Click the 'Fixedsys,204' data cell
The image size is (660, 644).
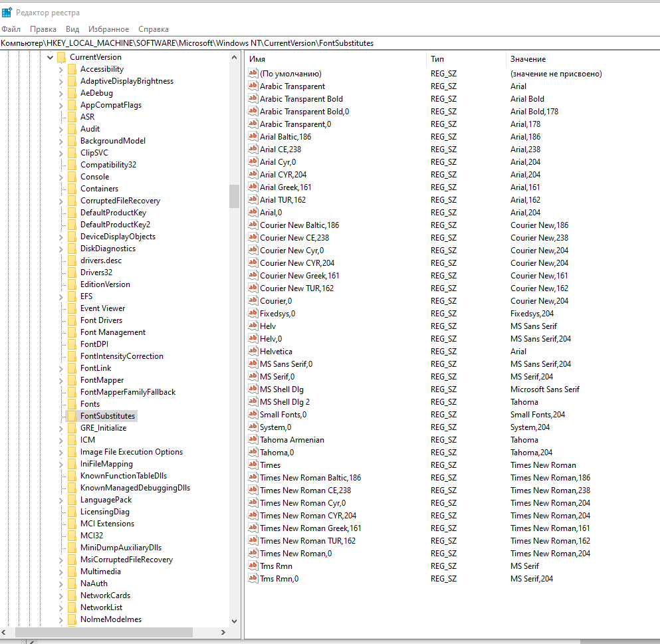coord(532,314)
